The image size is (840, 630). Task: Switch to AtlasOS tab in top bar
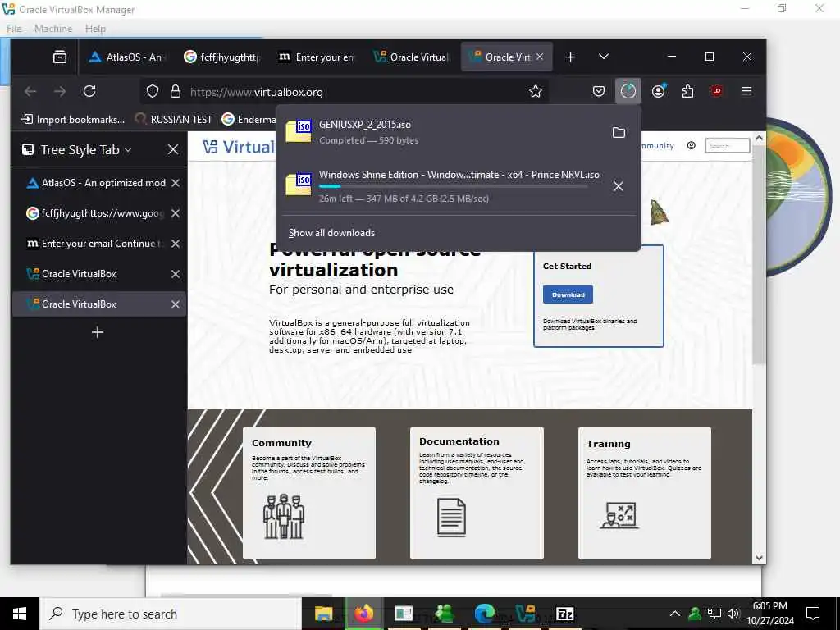tap(126, 57)
